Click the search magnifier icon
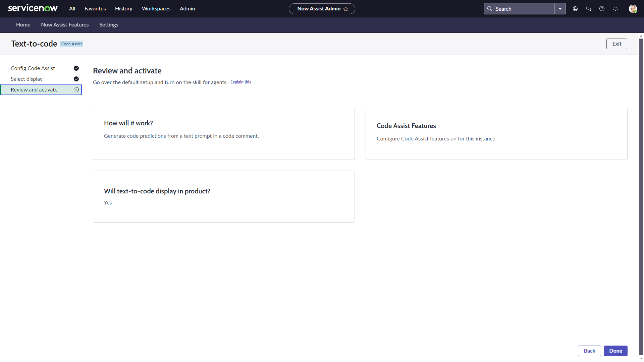This screenshot has height=362, width=644. (490, 9)
